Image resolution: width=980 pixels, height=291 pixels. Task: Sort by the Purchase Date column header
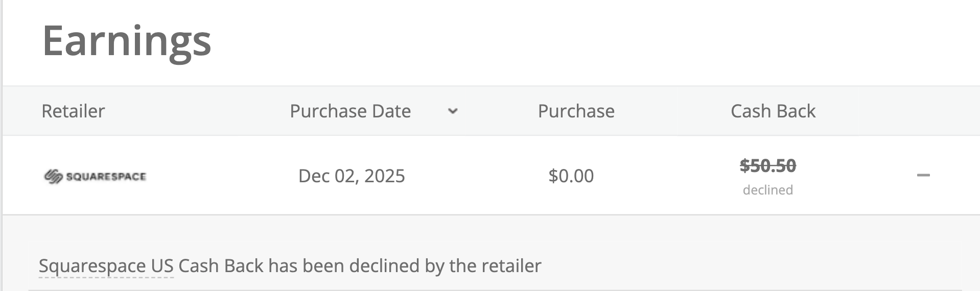coord(350,111)
